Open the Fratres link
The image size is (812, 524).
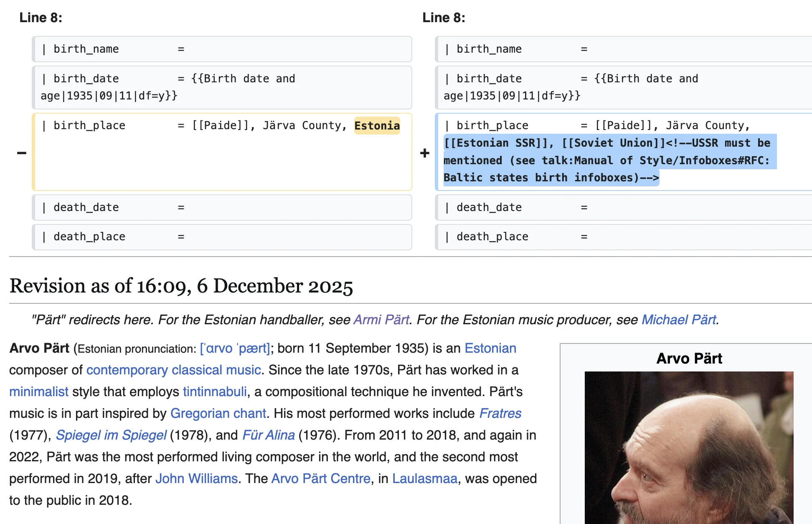pyautogui.click(x=500, y=413)
